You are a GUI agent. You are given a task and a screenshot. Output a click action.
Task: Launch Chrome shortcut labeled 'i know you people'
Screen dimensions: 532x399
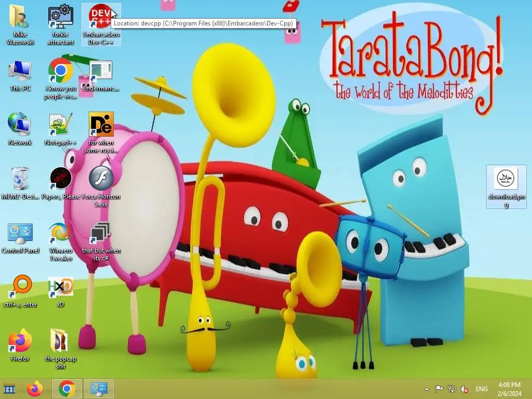click(60, 79)
